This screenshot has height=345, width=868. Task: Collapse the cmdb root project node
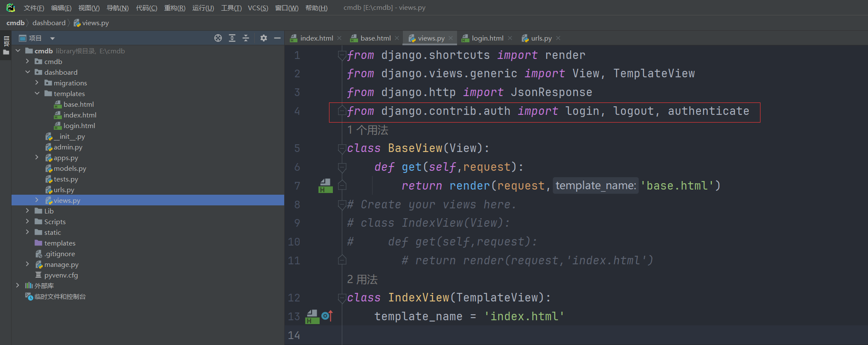tap(18, 51)
